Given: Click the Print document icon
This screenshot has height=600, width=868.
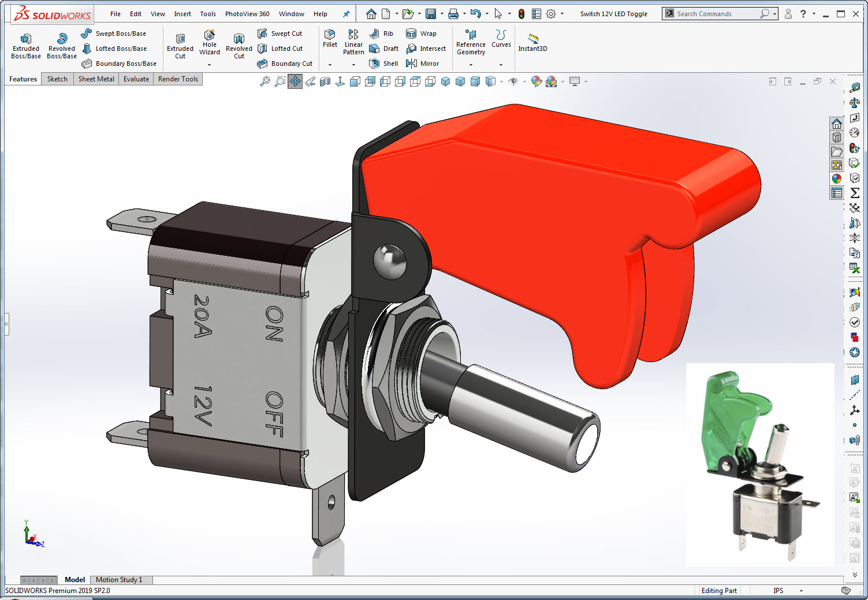Looking at the screenshot, I should point(453,14).
